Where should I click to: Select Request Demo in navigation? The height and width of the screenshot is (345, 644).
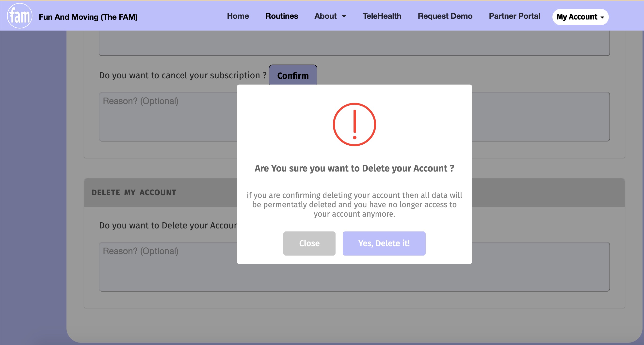[445, 16]
